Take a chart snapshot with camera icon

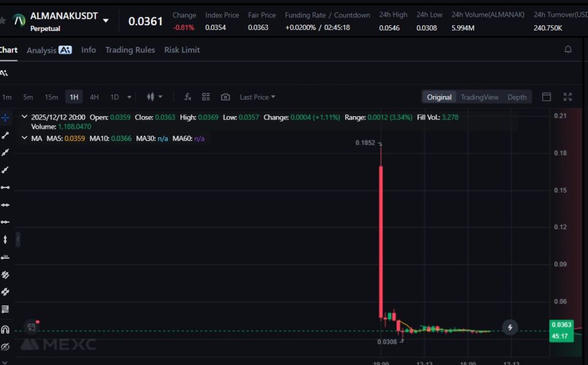coord(226,97)
